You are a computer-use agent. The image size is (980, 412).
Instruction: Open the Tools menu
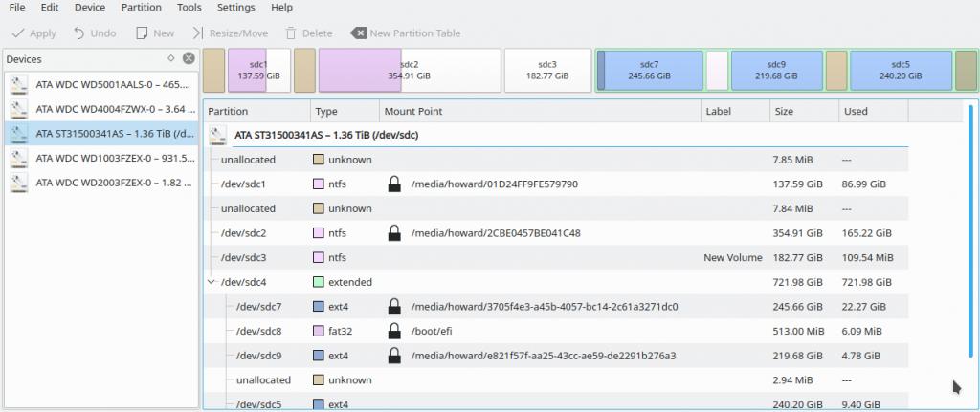click(x=189, y=8)
